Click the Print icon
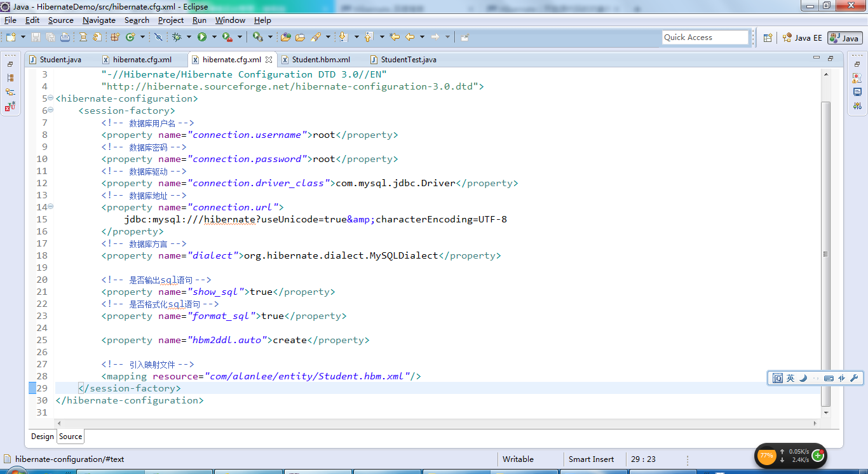The width and height of the screenshot is (868, 474). [x=65, y=37]
